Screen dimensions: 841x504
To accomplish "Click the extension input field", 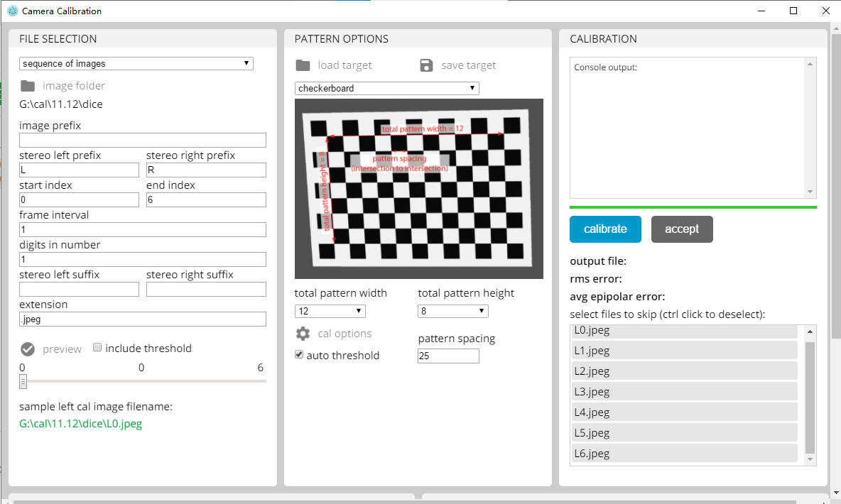I will pyautogui.click(x=143, y=319).
